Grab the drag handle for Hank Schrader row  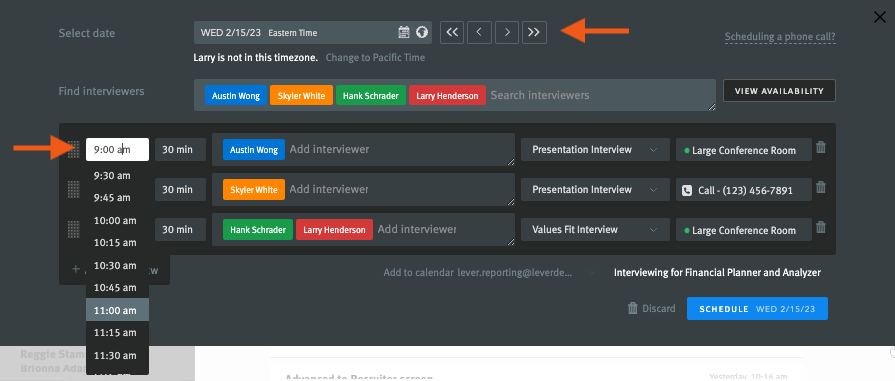tap(73, 230)
